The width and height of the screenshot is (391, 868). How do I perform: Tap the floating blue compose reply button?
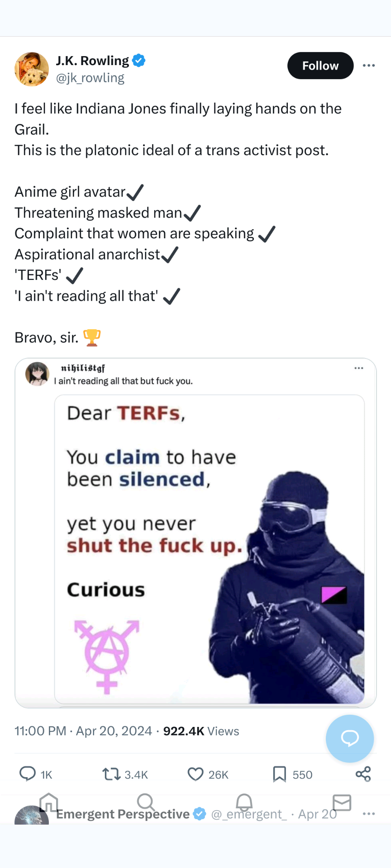click(350, 738)
